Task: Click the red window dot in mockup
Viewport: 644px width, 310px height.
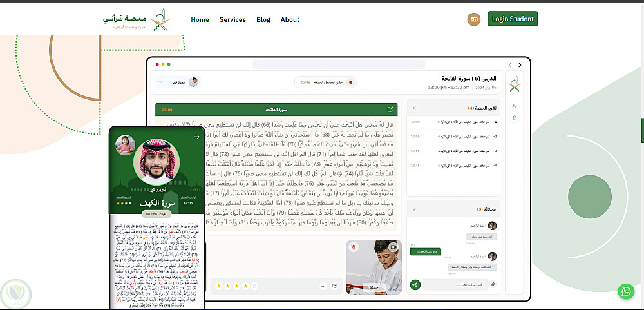Action: click(x=157, y=64)
